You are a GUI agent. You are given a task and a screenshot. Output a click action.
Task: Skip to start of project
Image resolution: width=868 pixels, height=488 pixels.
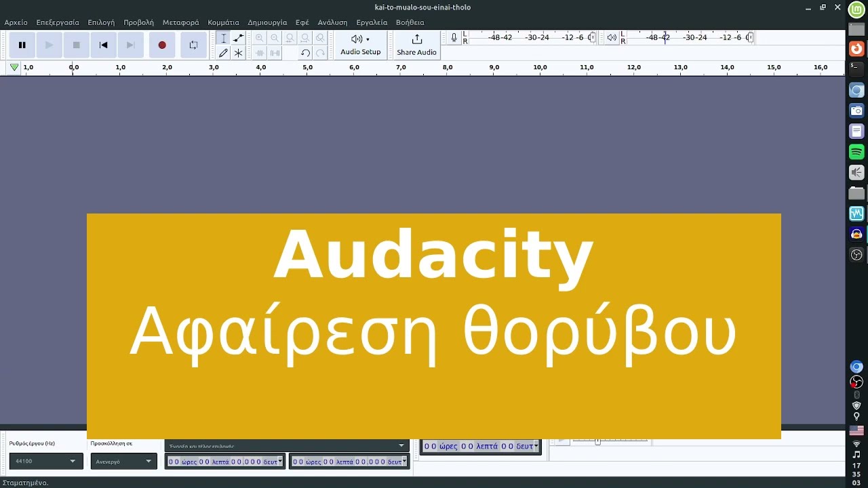103,45
